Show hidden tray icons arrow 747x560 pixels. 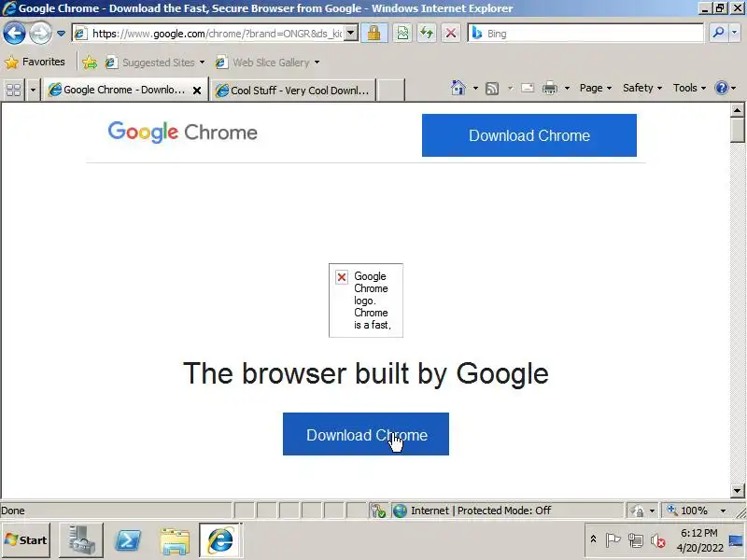[594, 539]
